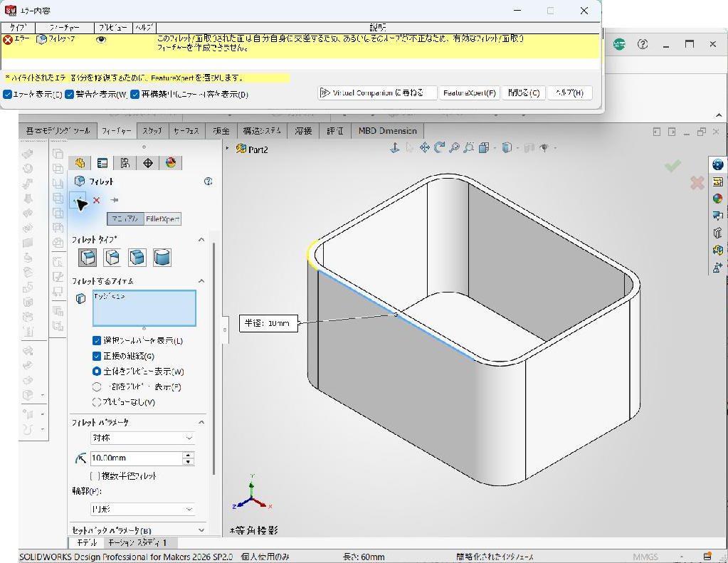
Task: Click the FeatureXpert(F) button
Action: 470,93
